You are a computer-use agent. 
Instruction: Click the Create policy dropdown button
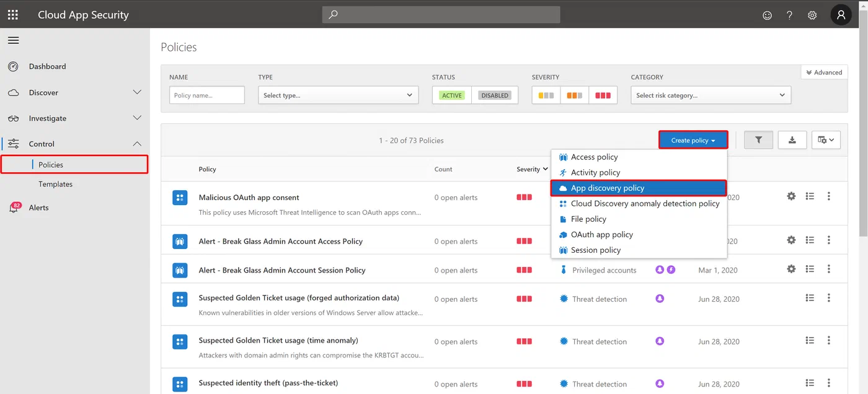[693, 140]
